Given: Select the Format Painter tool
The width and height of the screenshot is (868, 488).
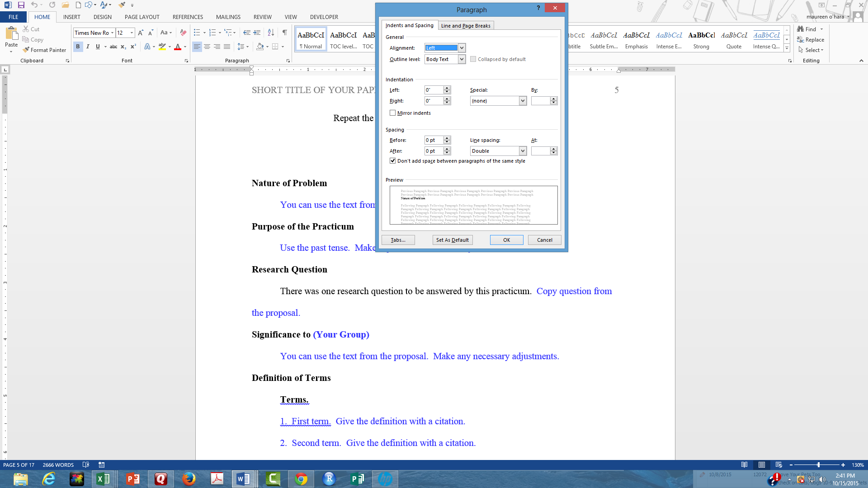Looking at the screenshot, I should coord(44,50).
